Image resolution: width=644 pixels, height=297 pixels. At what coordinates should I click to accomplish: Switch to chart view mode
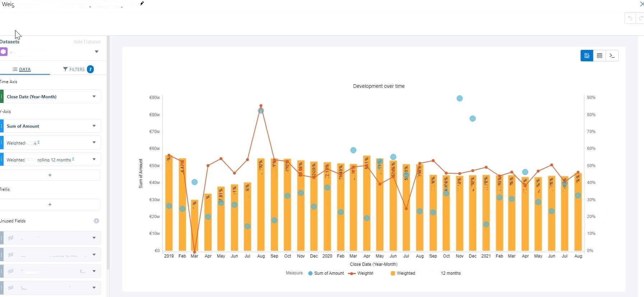coord(587,56)
